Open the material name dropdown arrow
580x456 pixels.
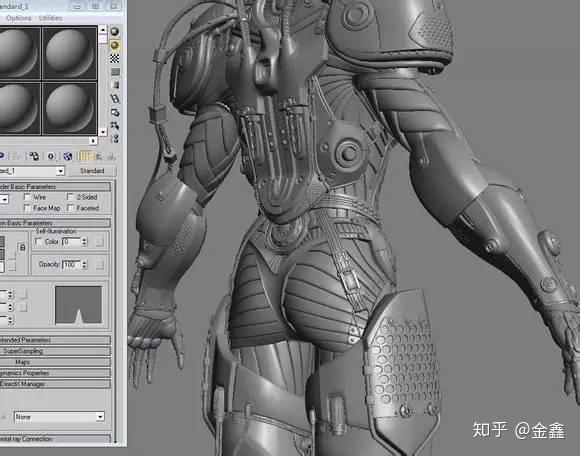pyautogui.click(x=60, y=171)
